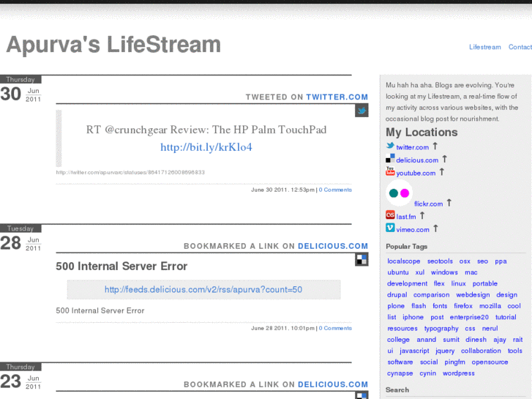Select the webdesign tag
The height and width of the screenshot is (399, 532).
tap(473, 295)
